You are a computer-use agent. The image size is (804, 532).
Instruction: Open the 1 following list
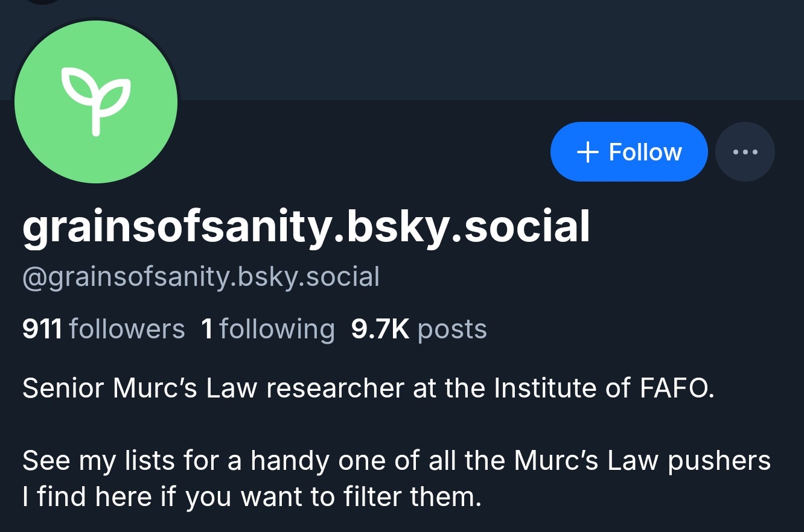tap(267, 329)
